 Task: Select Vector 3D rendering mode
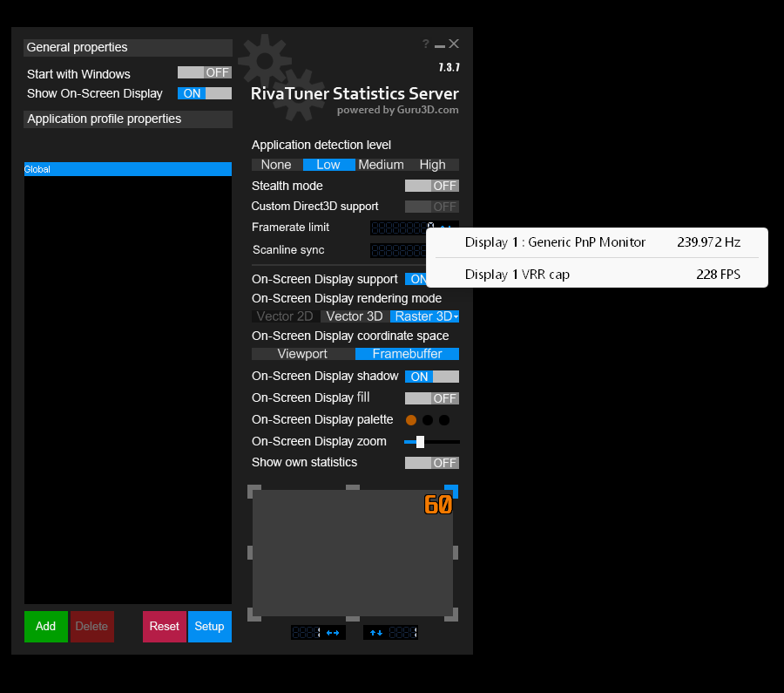pyautogui.click(x=355, y=316)
